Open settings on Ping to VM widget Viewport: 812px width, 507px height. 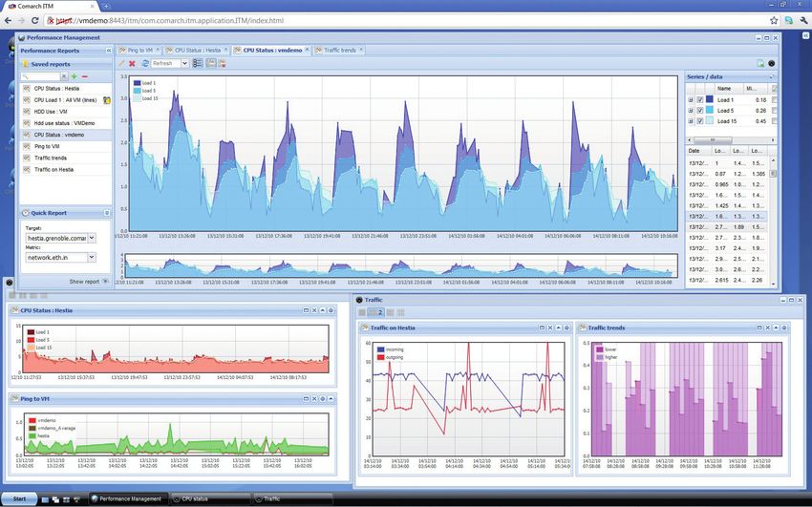click(322, 399)
